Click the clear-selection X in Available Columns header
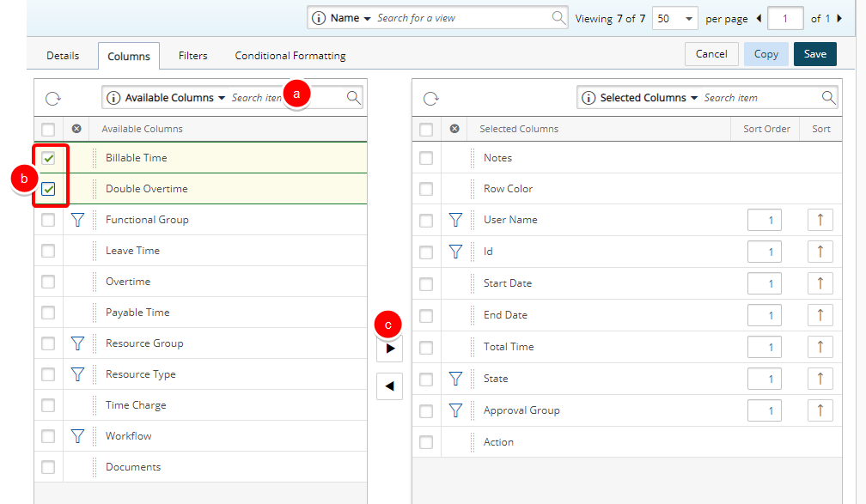This screenshot has width=866, height=504. [x=76, y=129]
